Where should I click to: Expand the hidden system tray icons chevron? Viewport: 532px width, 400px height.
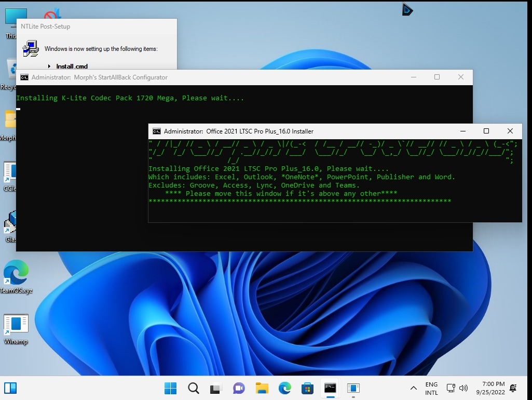tap(414, 388)
